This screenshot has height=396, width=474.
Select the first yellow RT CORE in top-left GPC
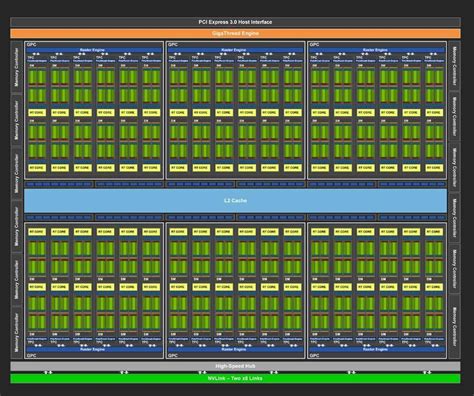37,113
